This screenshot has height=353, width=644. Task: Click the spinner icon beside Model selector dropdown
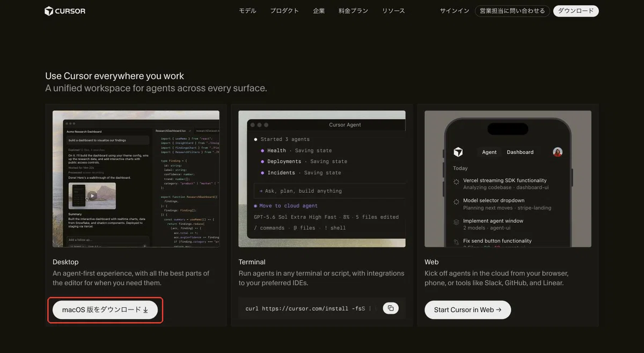tap(457, 202)
